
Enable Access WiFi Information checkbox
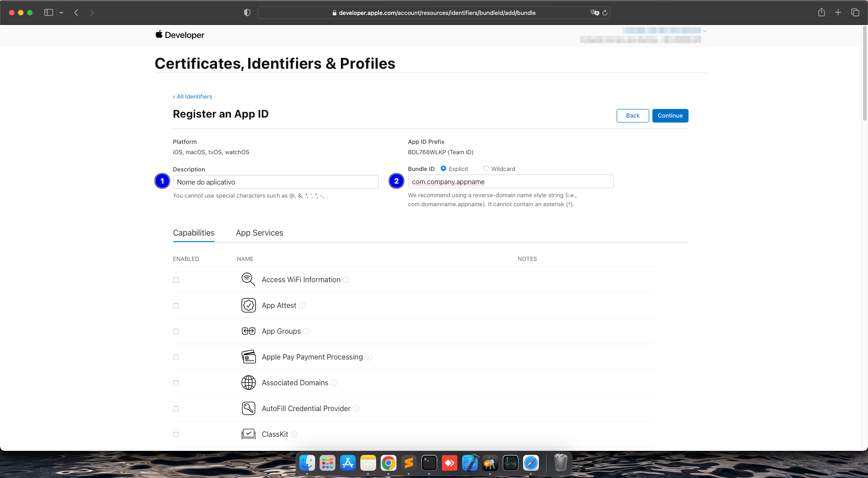pos(176,280)
